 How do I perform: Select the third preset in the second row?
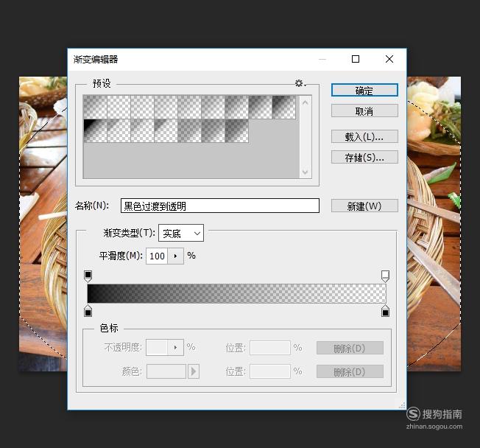(x=142, y=131)
